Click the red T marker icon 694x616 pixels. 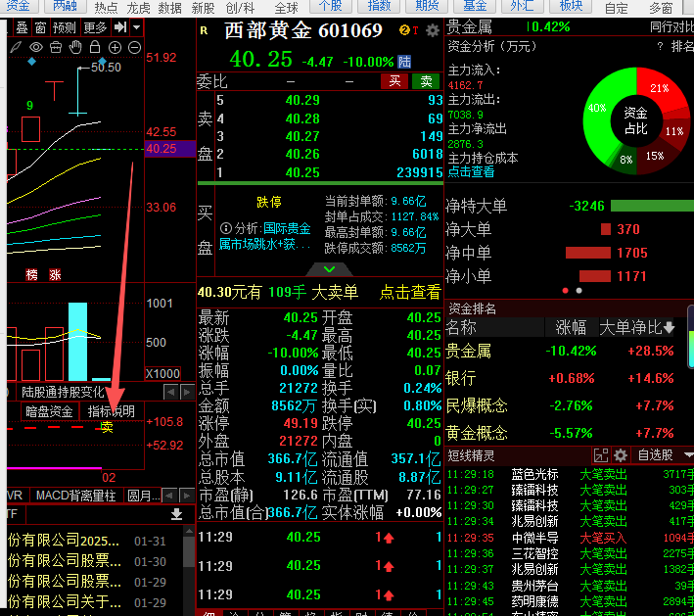[416, 30]
